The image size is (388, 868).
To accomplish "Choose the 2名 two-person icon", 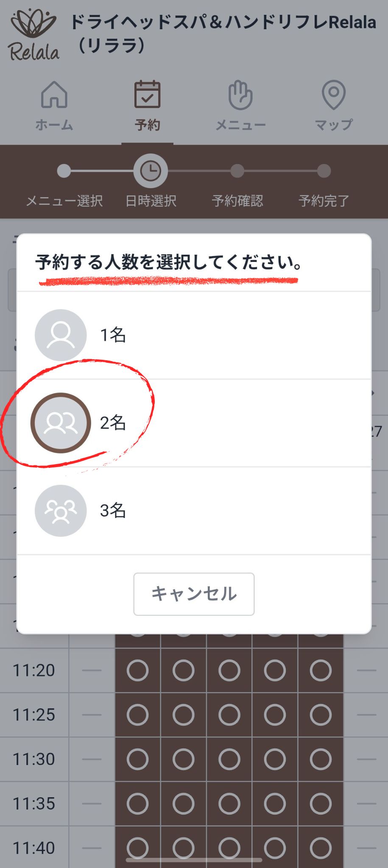I will (x=61, y=423).
